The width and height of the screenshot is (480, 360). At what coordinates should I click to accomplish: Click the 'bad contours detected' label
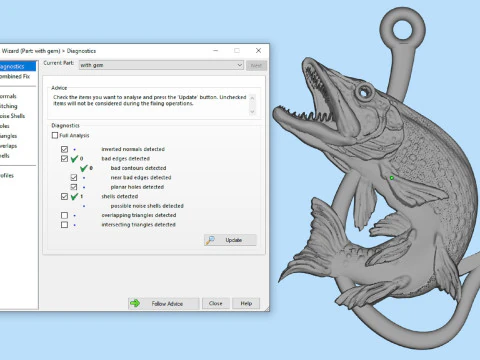point(138,168)
